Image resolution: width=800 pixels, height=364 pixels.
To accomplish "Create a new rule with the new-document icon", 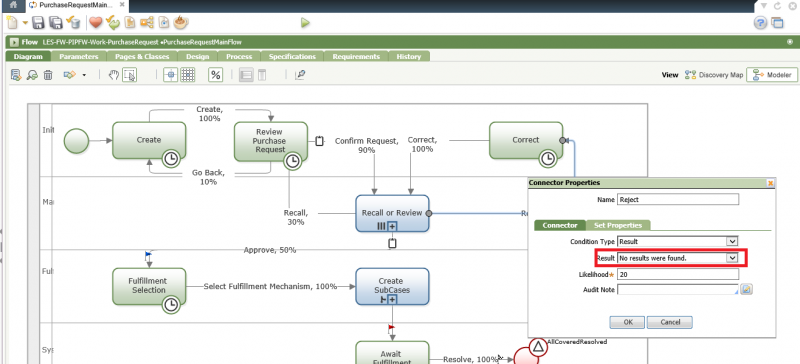I will 12,23.
